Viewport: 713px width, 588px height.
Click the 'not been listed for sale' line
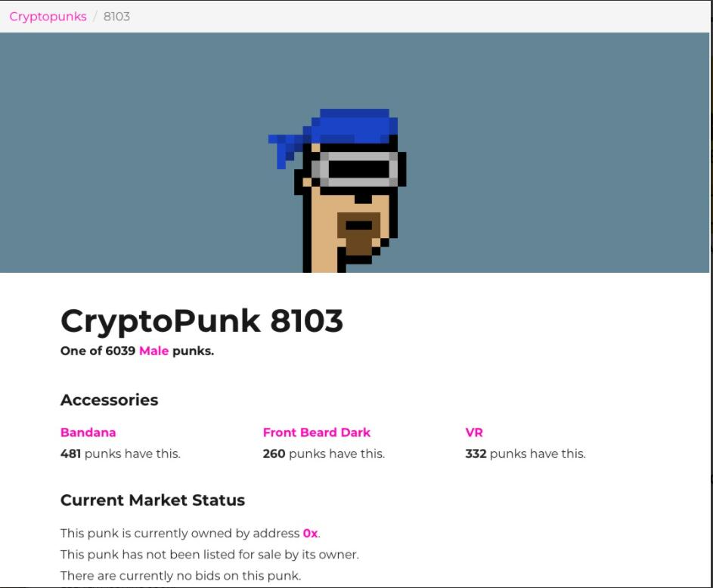coord(209,555)
